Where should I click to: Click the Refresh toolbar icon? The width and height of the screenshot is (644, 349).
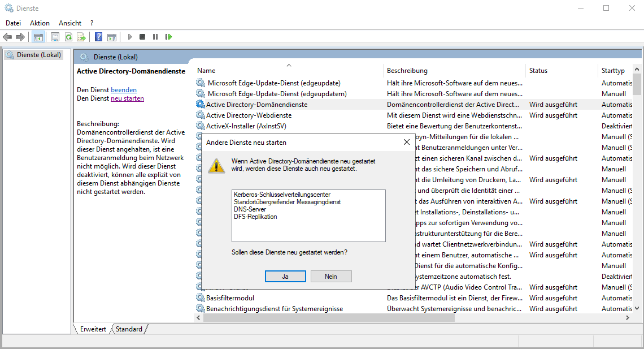pos(68,37)
